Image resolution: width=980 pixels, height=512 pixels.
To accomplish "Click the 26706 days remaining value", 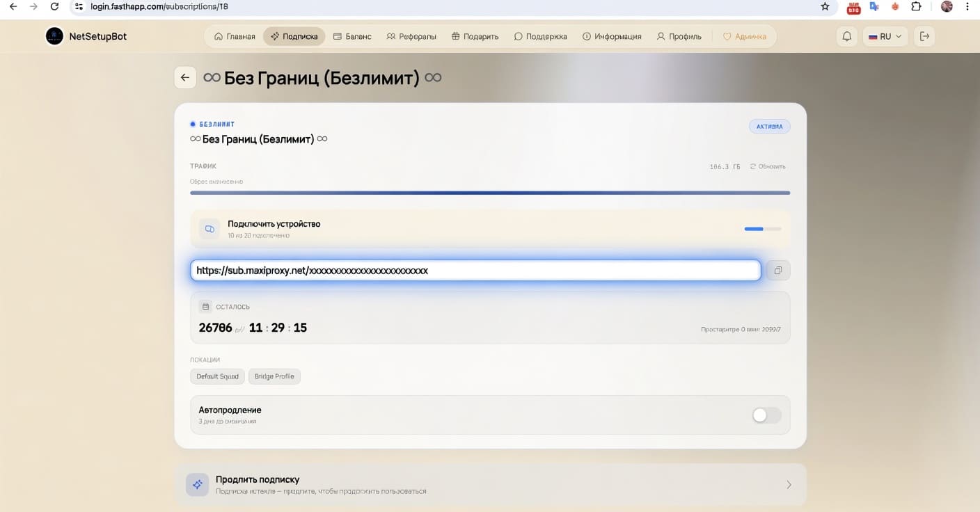I will (x=216, y=327).
